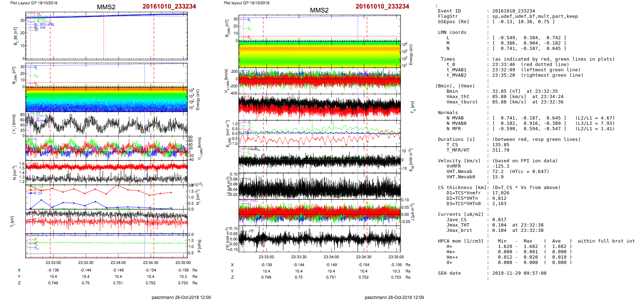Click the red event ID title above the left plot
This screenshot has width=644, height=300.
click(x=169, y=6)
